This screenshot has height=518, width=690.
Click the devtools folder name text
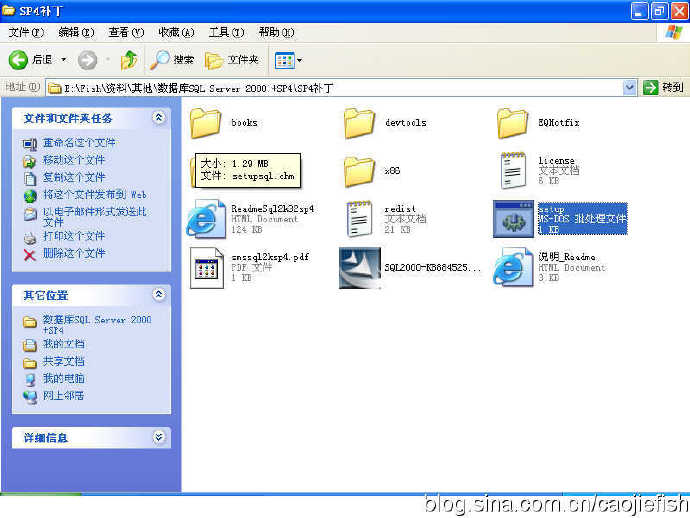(x=405, y=123)
